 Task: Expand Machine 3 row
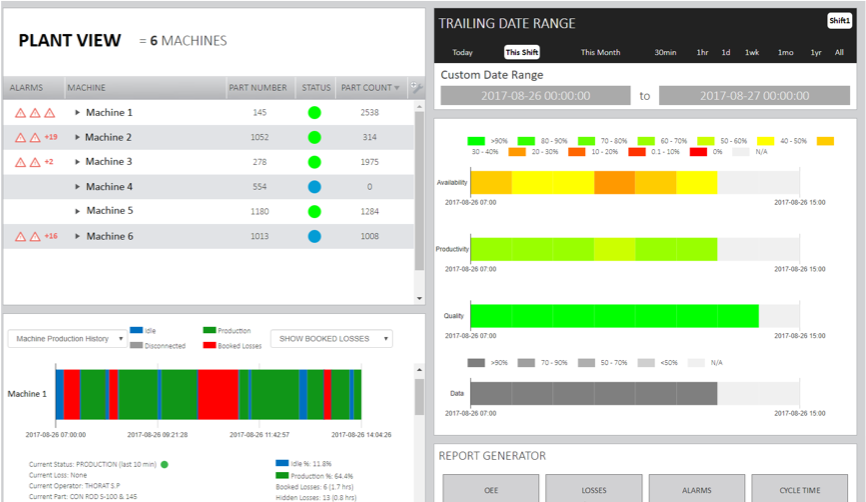[x=77, y=162]
